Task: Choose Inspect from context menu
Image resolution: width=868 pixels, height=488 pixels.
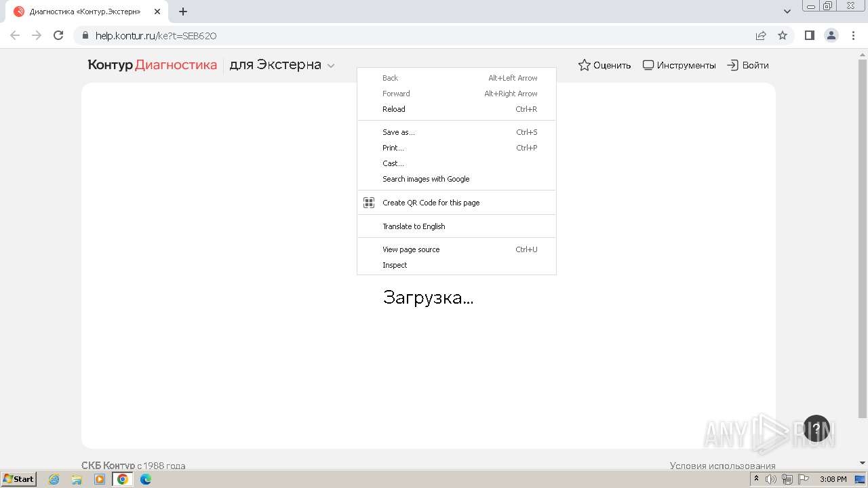Action: pyautogui.click(x=456, y=265)
